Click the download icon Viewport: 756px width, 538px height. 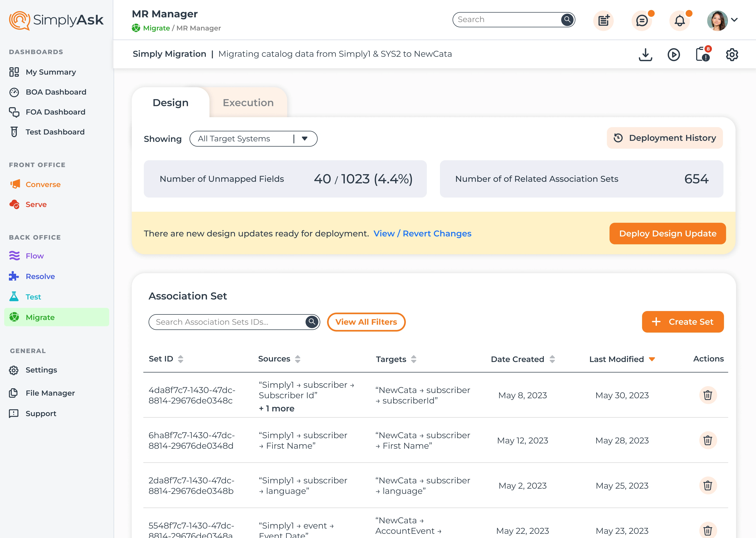pyautogui.click(x=645, y=55)
